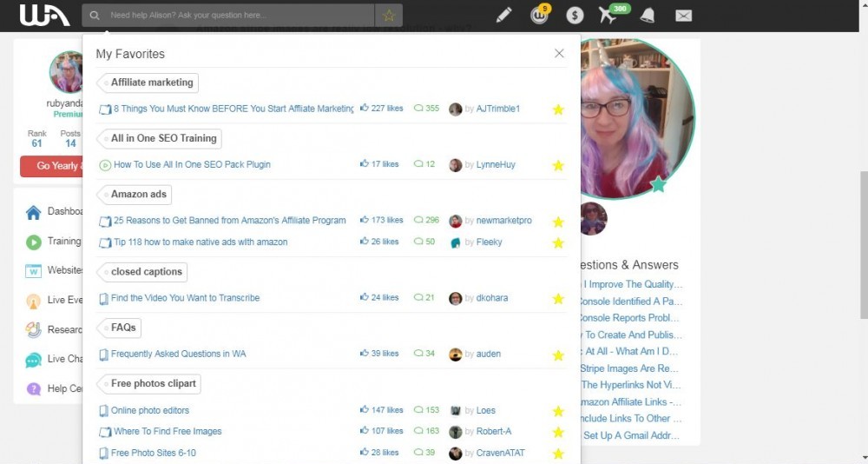Open the W badge with 9 notifications
Viewport: 868px width, 464px height.
(540, 14)
